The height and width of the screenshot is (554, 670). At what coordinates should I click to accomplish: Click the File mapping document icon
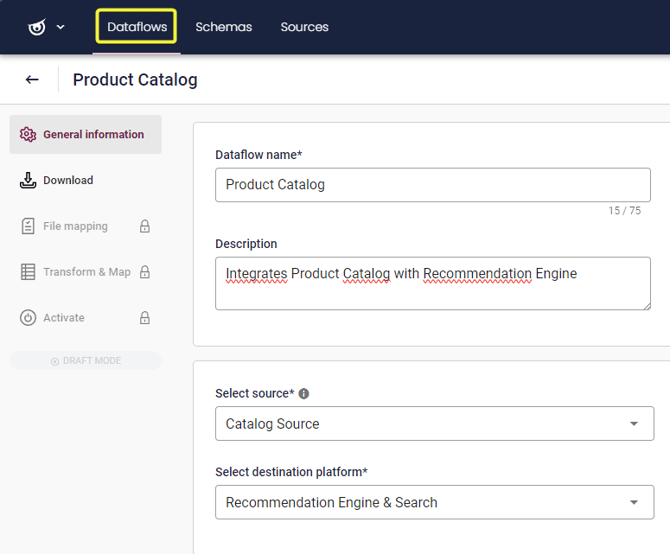[28, 226]
